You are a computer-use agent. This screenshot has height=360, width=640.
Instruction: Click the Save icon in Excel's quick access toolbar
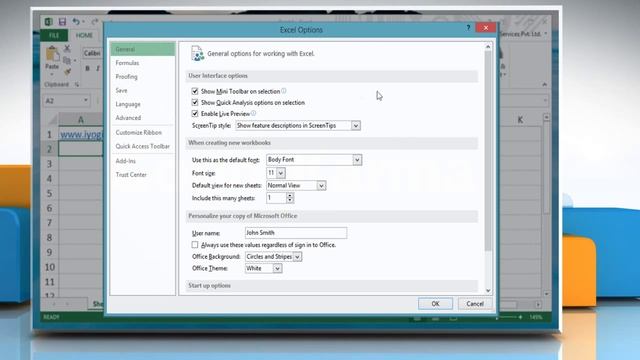pyautogui.click(x=62, y=22)
